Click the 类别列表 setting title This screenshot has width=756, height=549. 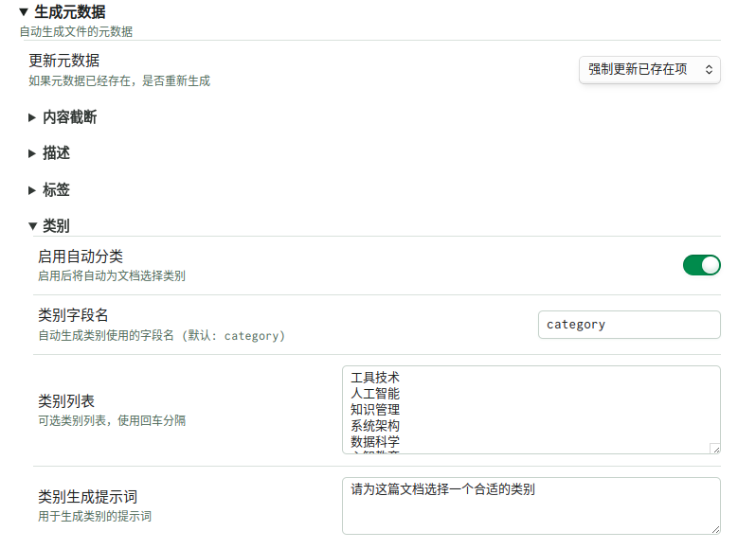pos(66,401)
